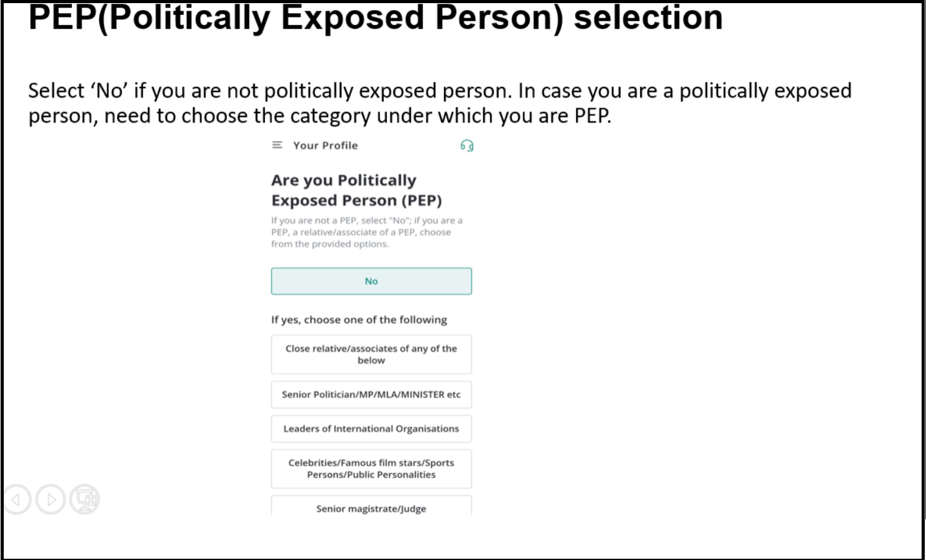Open the hamburger menu beside Your Profile
Screen dimensions: 926x560
[x=277, y=145]
